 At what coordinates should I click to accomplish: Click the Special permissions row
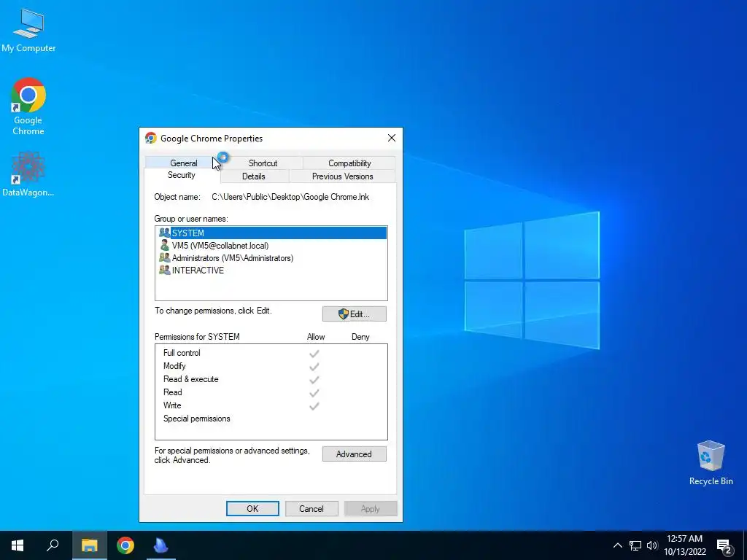(x=271, y=419)
